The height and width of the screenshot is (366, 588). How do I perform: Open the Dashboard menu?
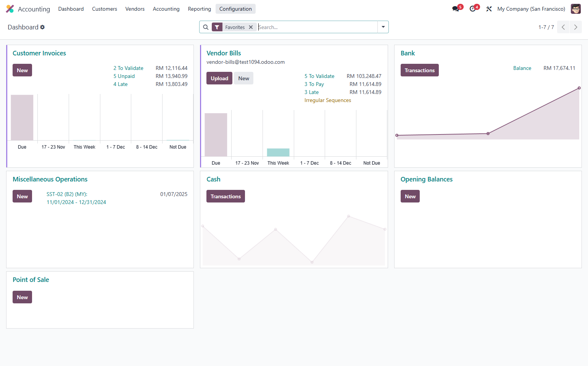[x=71, y=9]
